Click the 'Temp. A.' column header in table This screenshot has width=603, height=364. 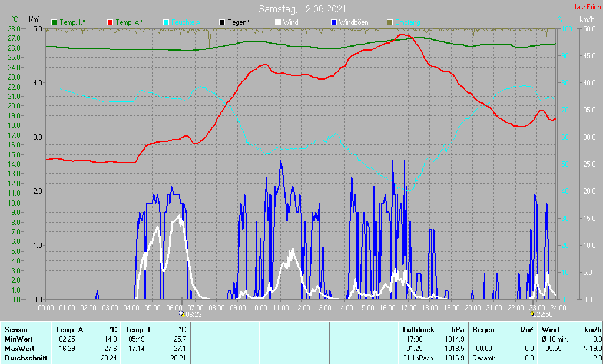coord(71,330)
